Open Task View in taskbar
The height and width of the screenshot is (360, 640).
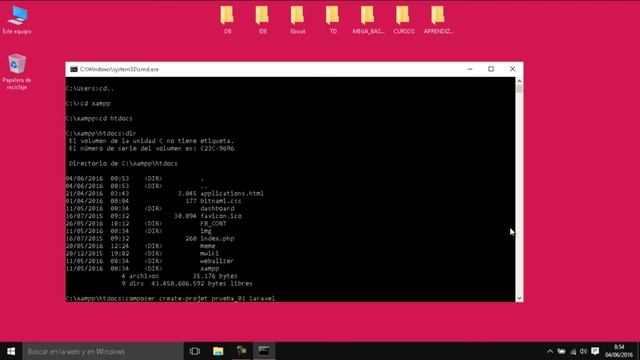click(x=195, y=351)
